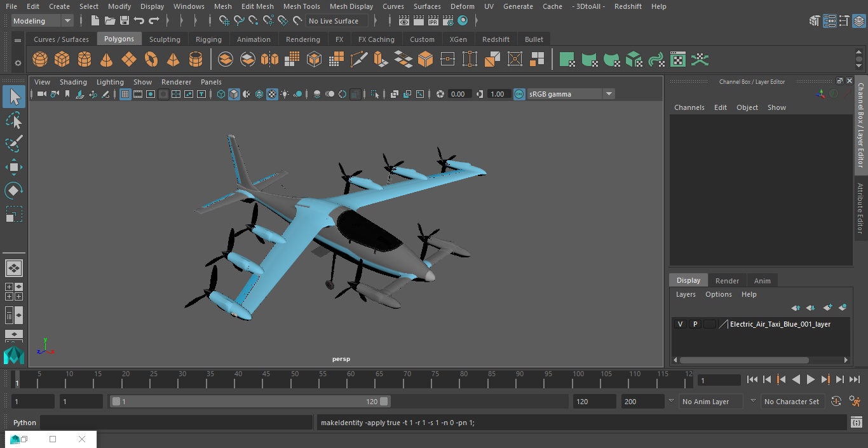This screenshot has width=868, height=448.
Task: Click the New scene file icon
Action: tap(95, 21)
